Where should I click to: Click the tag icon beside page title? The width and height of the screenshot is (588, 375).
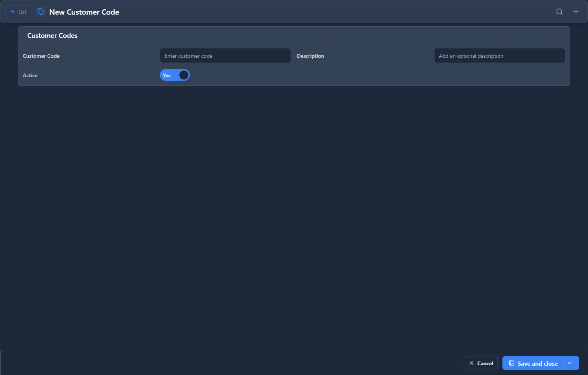tap(41, 12)
